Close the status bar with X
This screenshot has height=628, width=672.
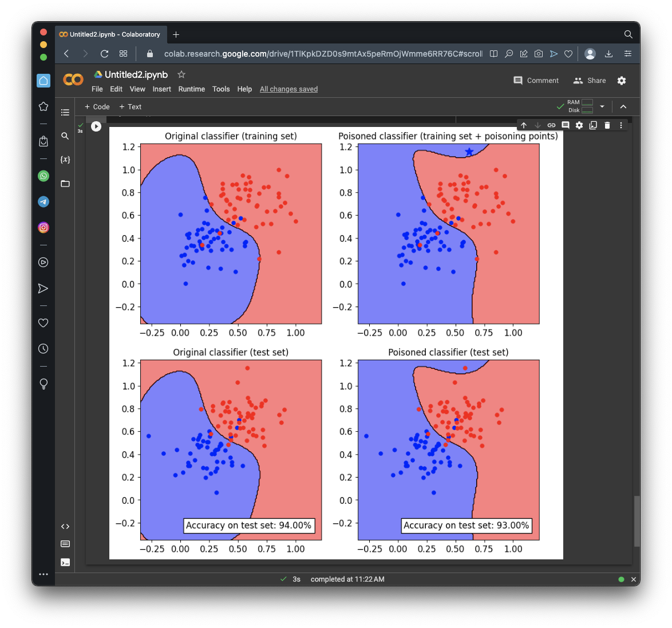pyautogui.click(x=634, y=579)
